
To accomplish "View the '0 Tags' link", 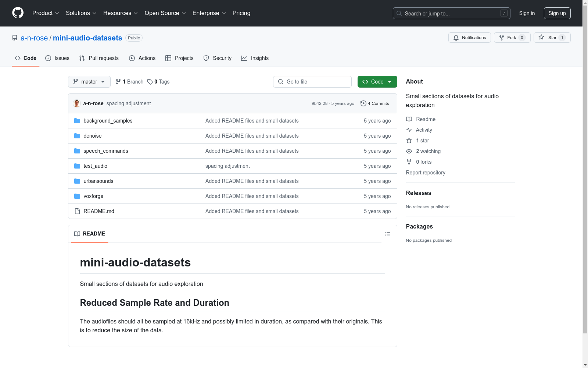I will click(x=158, y=82).
